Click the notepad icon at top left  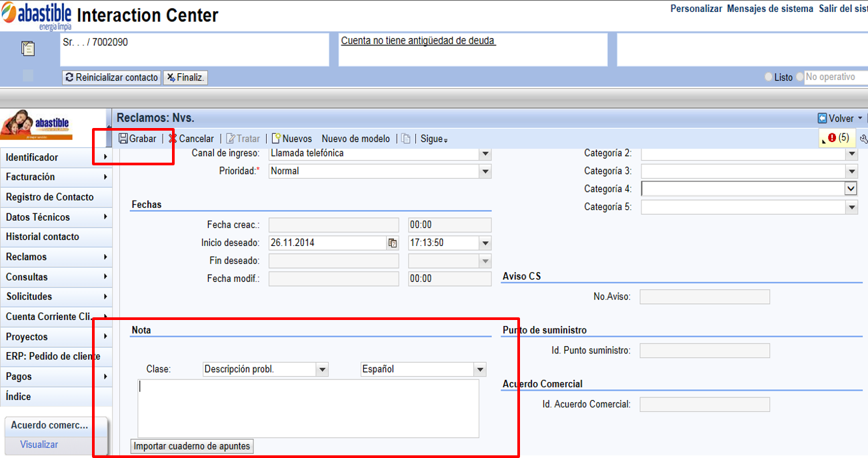tap(28, 49)
